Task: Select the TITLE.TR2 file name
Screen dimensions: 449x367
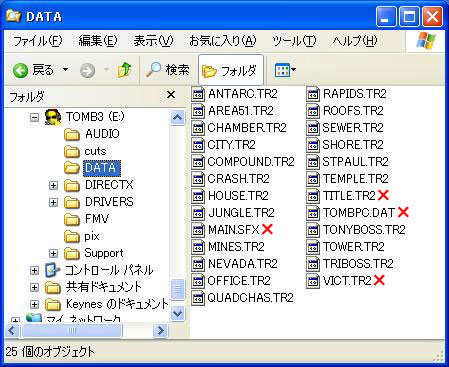Action: click(x=349, y=196)
